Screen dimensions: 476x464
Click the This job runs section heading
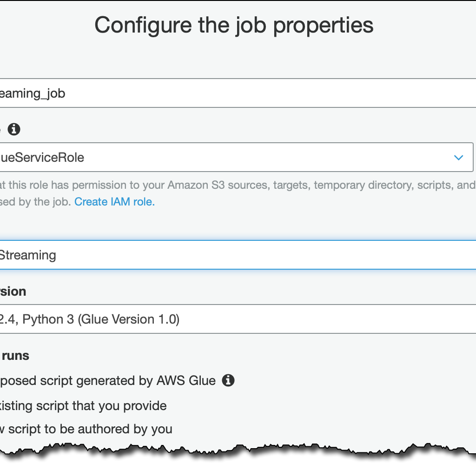tap(15, 355)
